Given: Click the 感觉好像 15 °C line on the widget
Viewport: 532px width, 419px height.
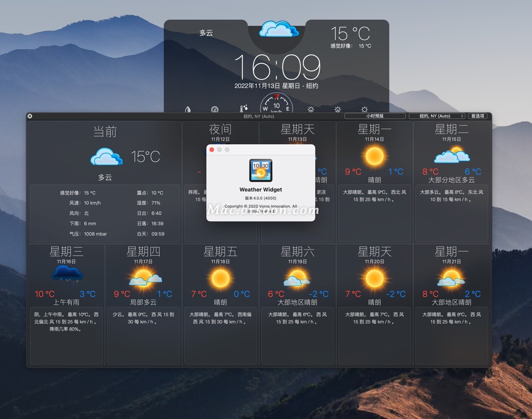Looking at the screenshot, I should [x=351, y=46].
